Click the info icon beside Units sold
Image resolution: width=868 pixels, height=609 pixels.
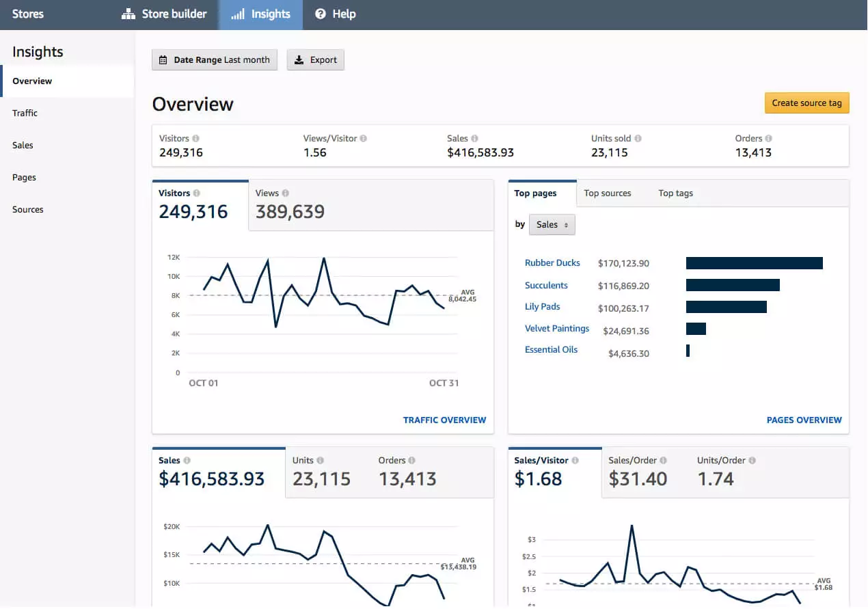click(x=637, y=137)
